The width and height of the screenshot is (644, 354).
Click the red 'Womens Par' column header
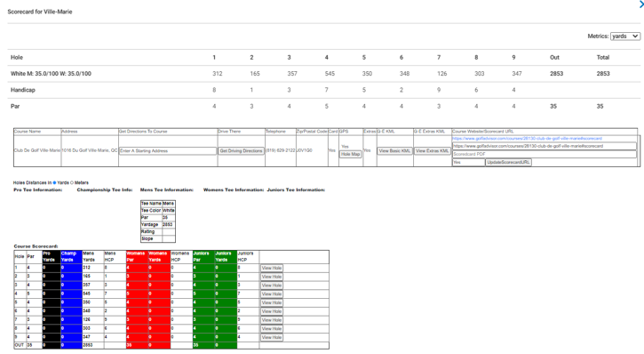click(137, 256)
